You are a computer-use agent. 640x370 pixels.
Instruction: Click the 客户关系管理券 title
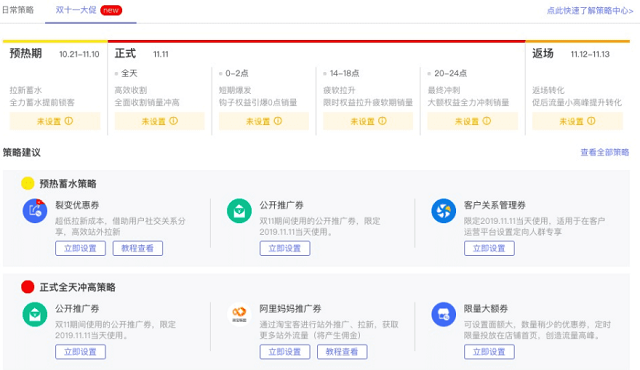495,205
